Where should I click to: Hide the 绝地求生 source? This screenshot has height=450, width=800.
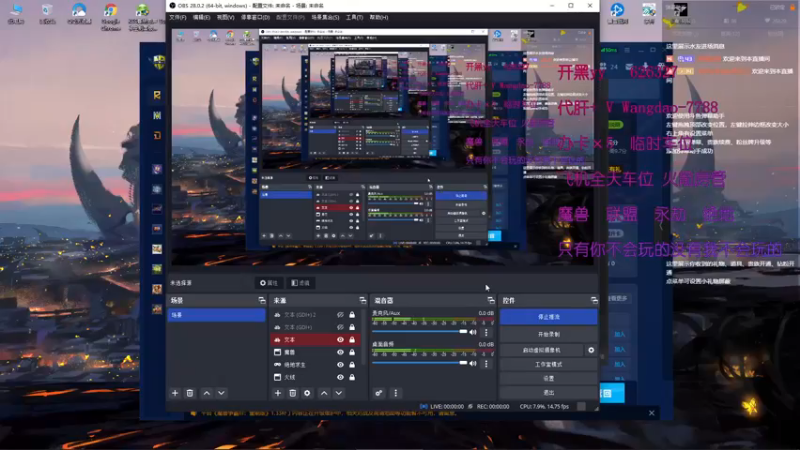tap(340, 365)
